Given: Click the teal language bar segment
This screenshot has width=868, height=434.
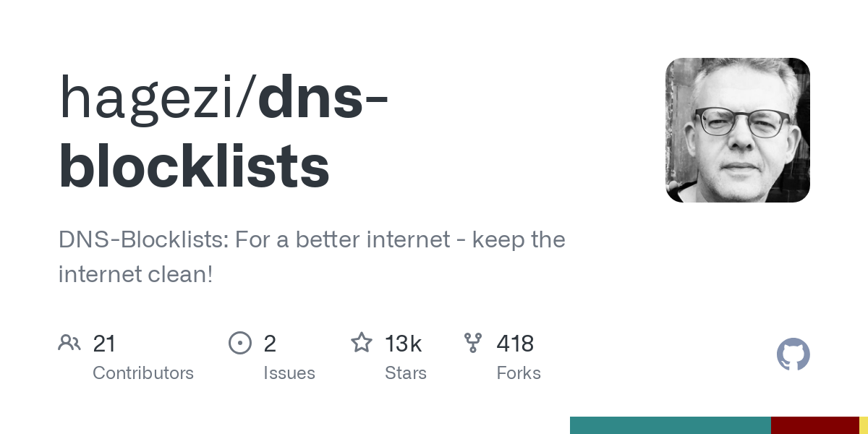Looking at the screenshot, I should pyautogui.click(x=671, y=425).
